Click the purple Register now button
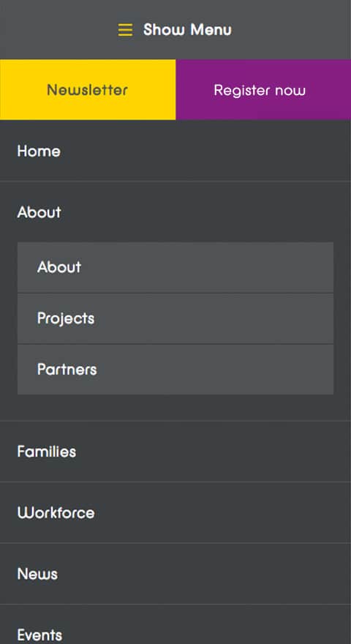Screen dimensions: 351x644 (263, 89)
